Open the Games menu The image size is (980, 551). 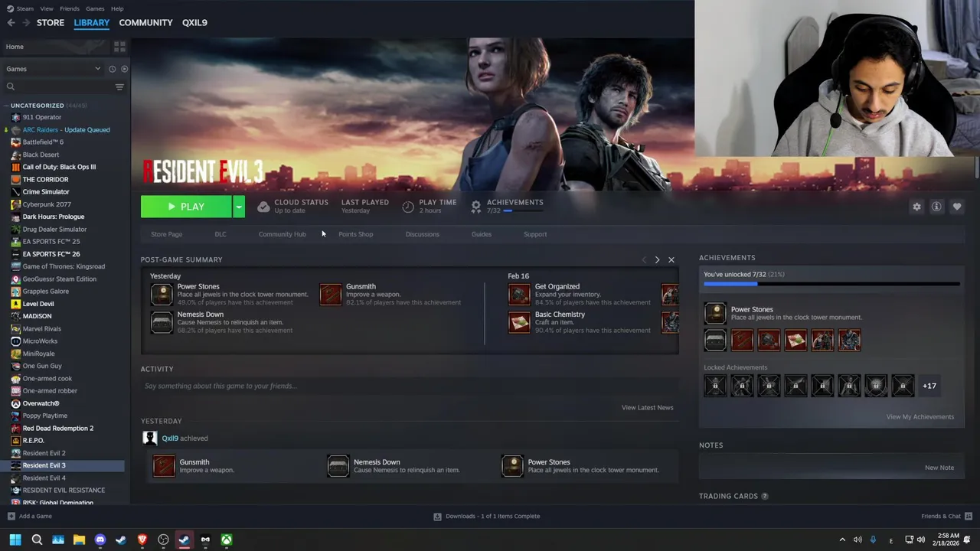95,8
